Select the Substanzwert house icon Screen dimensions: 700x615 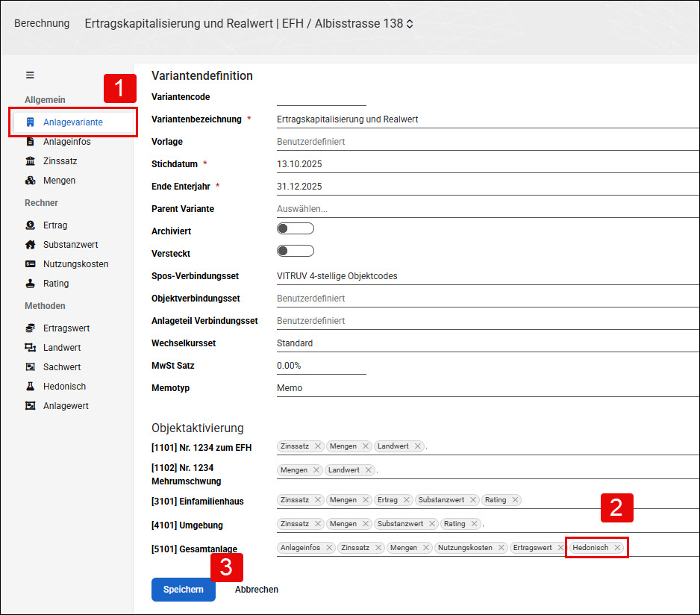(x=31, y=245)
